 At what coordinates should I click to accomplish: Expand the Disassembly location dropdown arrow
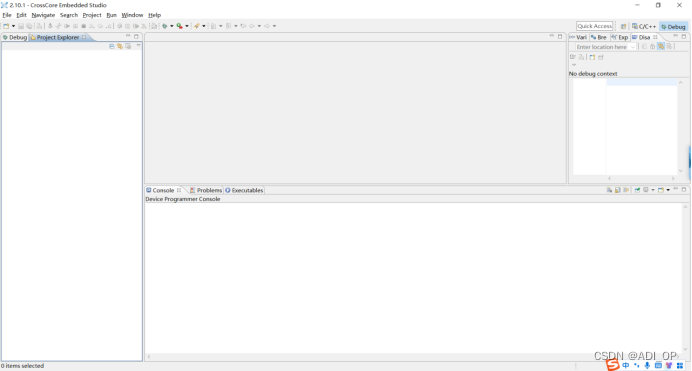click(x=633, y=47)
